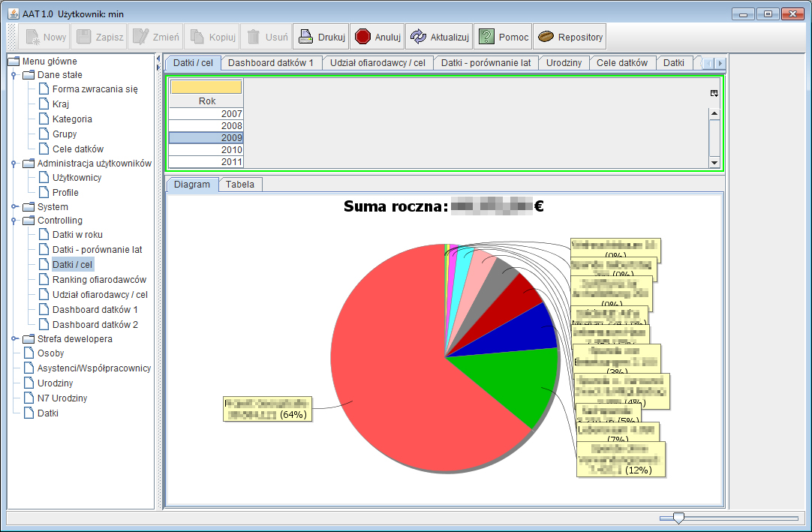The height and width of the screenshot is (532, 812).
Task: Select year 2007 row
Action: pos(206,113)
